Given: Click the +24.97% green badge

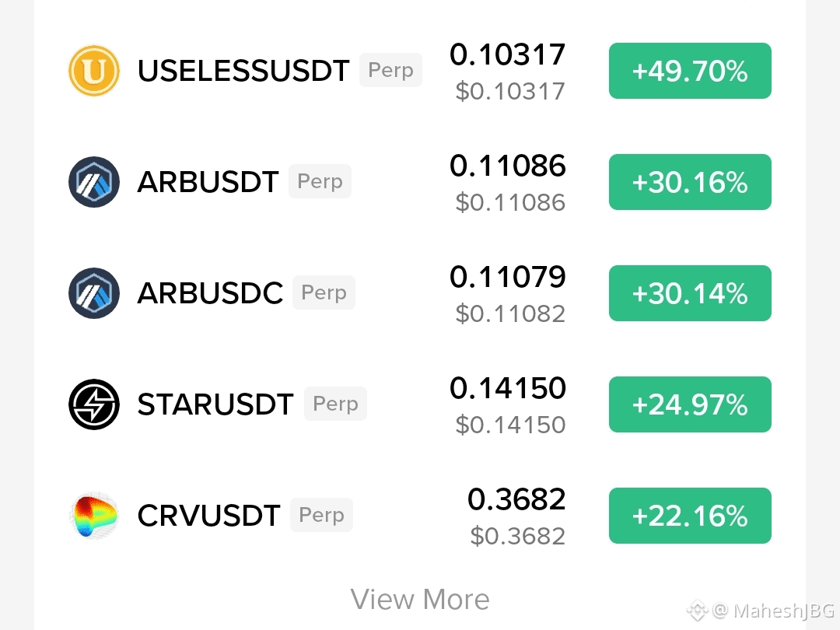Looking at the screenshot, I should tap(690, 404).
